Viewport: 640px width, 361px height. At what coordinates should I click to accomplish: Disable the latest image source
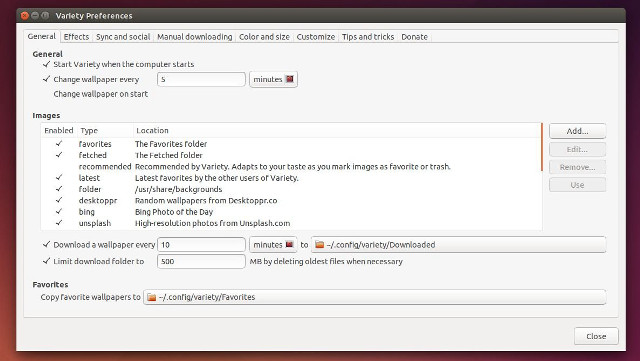[59, 178]
